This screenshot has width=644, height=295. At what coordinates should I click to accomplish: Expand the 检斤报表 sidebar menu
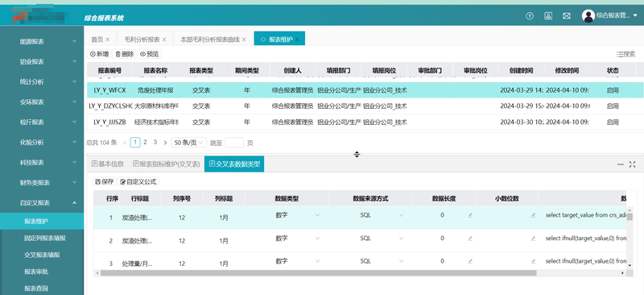pos(42,123)
